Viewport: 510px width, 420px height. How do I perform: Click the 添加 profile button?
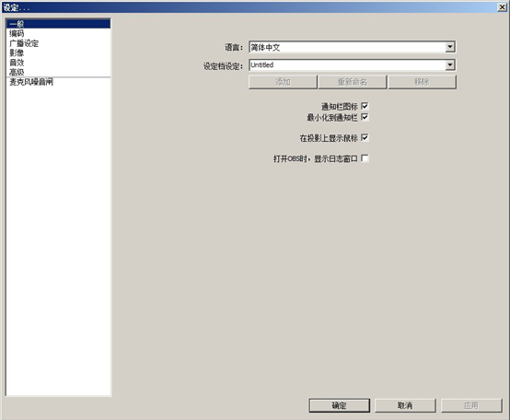coord(283,82)
